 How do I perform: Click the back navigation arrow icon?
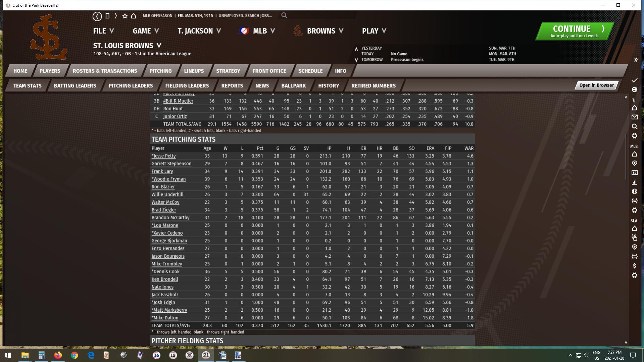click(97, 16)
